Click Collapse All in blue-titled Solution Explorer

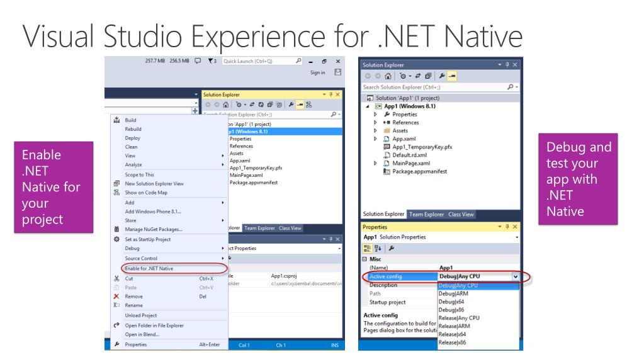(x=427, y=76)
